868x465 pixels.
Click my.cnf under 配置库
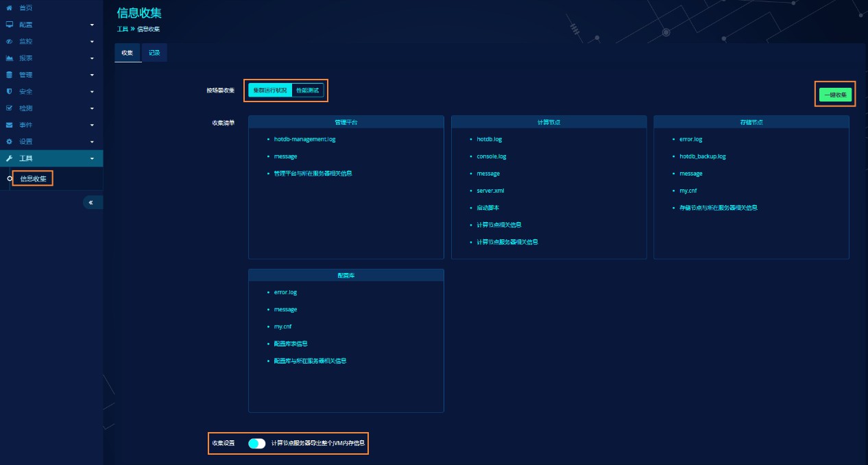pos(282,326)
